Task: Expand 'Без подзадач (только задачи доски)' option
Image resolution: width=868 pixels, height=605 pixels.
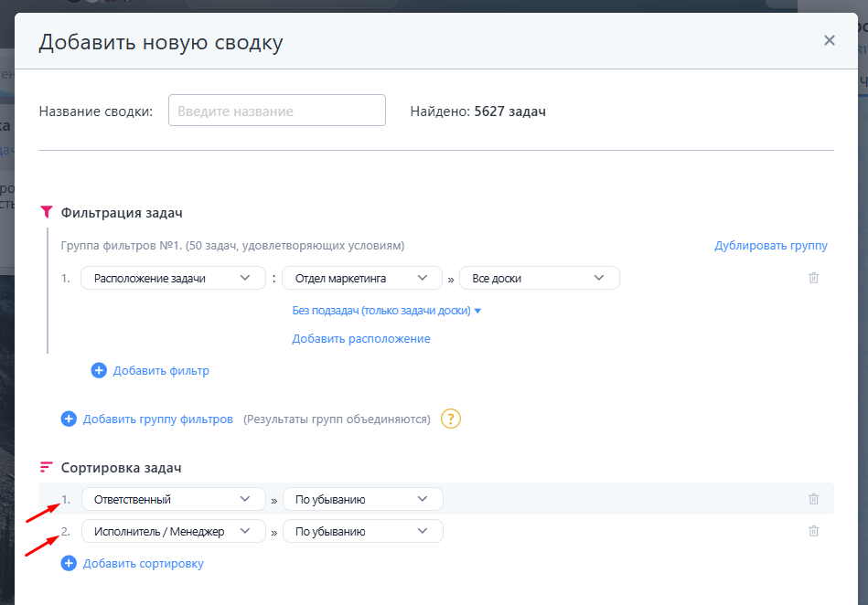Action: pos(386,311)
